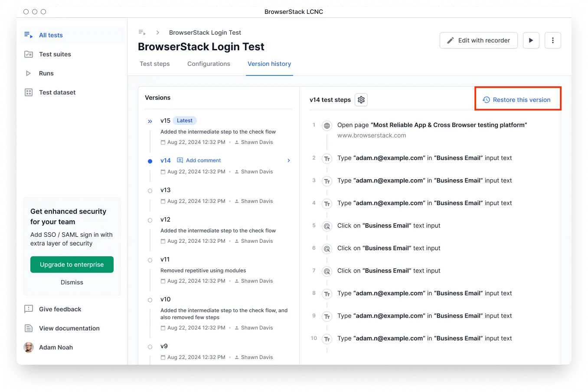This screenshot has width=588, height=392.
Task: Click the restore history clock icon
Action: [x=486, y=100]
